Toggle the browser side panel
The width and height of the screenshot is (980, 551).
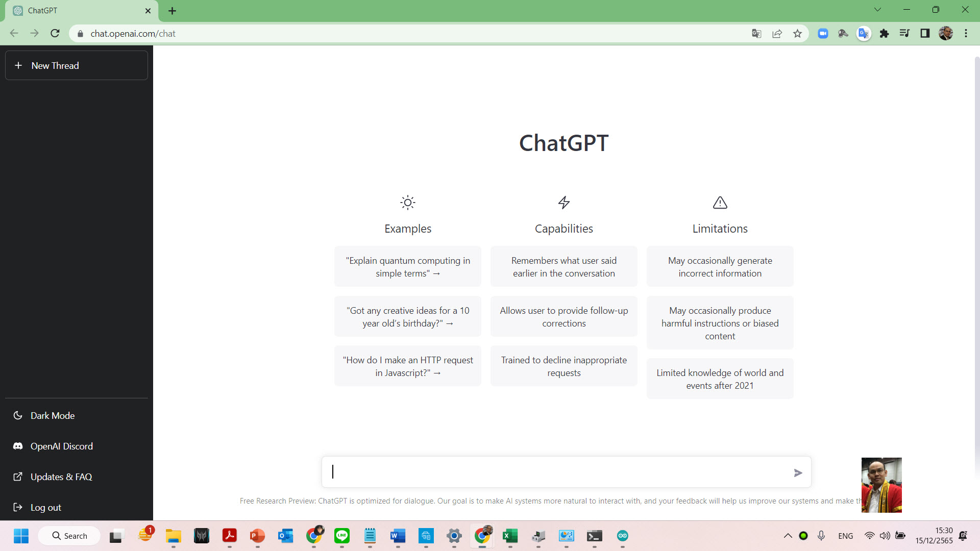(x=925, y=34)
